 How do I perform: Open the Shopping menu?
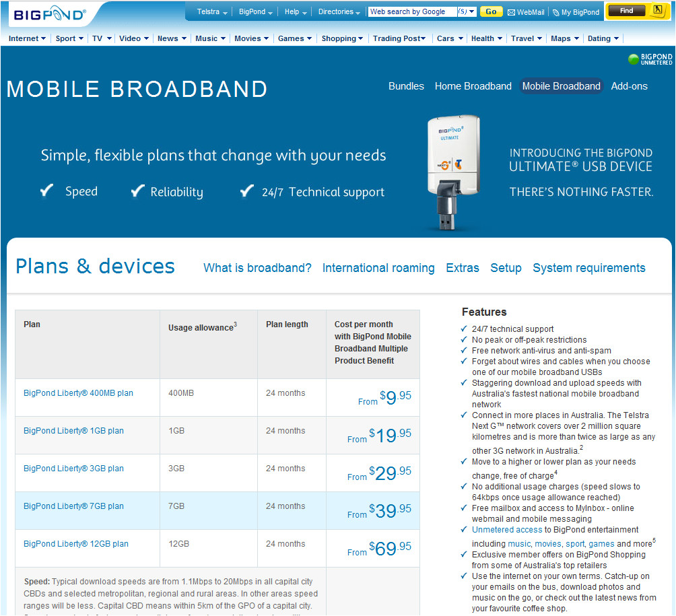pyautogui.click(x=340, y=38)
